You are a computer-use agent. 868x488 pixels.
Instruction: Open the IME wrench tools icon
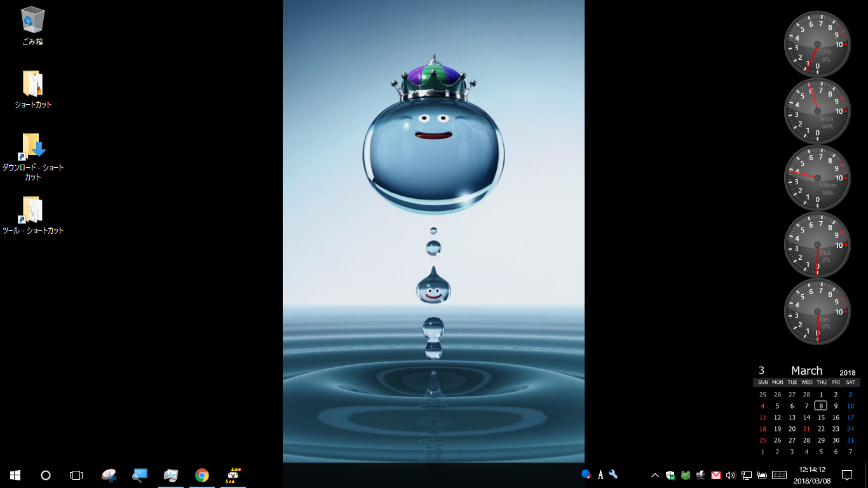click(x=613, y=474)
